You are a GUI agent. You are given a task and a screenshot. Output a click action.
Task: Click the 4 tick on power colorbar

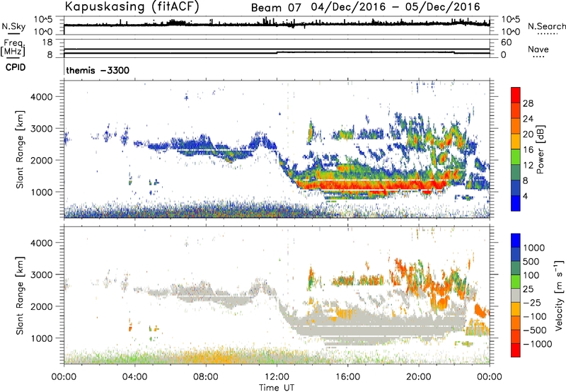coord(525,197)
